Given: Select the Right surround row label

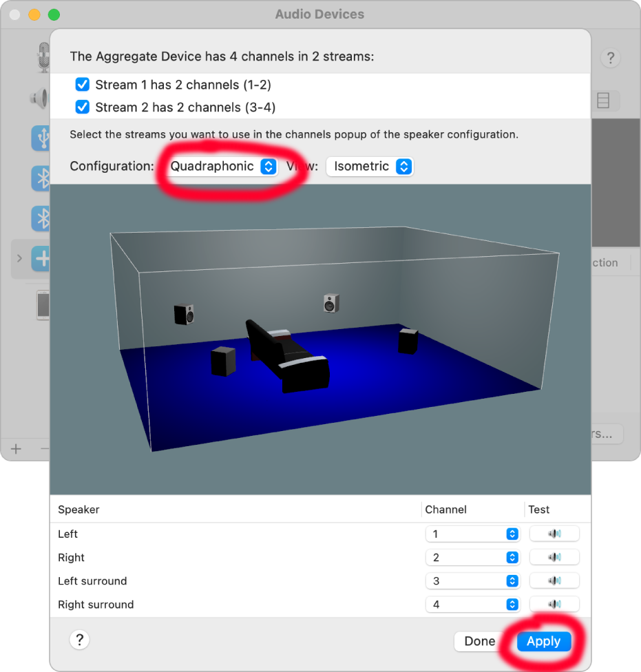Looking at the screenshot, I should tap(96, 605).
